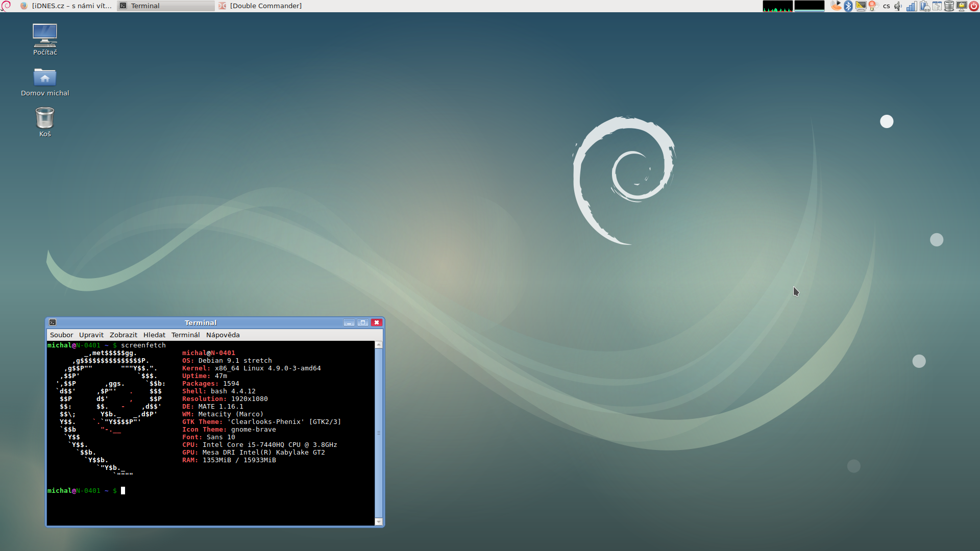Select the Koš trash desktop icon
Image resolution: width=980 pixels, height=551 pixels.
[45, 122]
